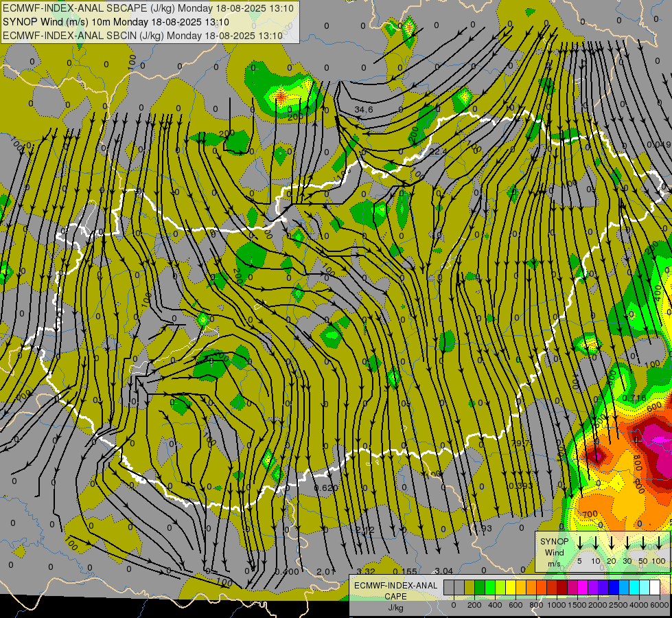Pick the dark green CAPE legend swatch
This screenshot has height=618, width=672.
(480, 588)
